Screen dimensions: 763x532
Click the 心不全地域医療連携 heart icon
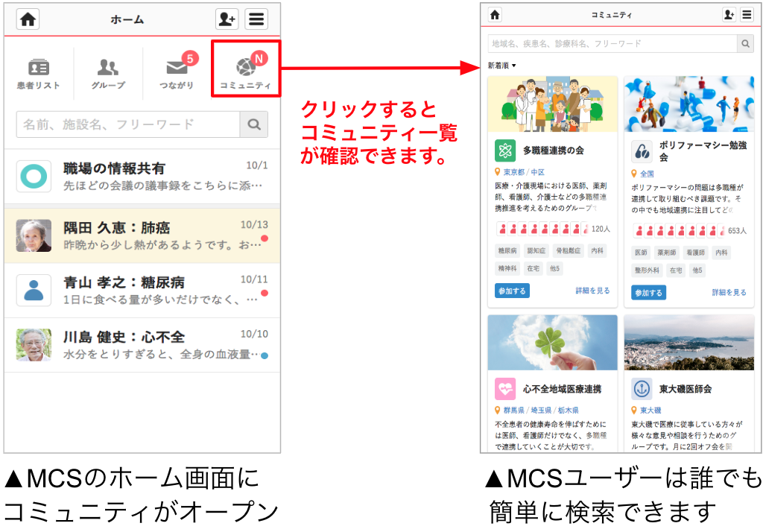click(x=505, y=389)
